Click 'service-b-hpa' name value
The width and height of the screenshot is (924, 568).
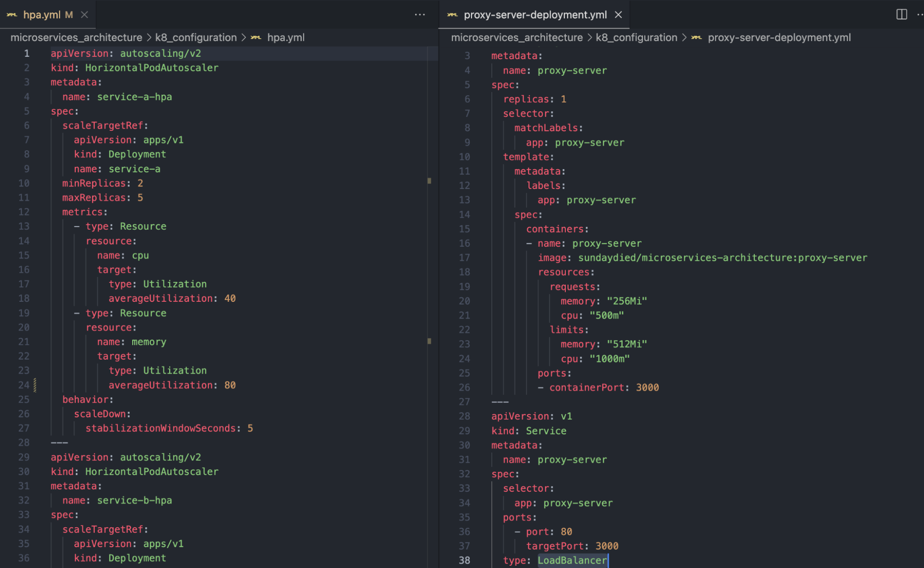135,500
